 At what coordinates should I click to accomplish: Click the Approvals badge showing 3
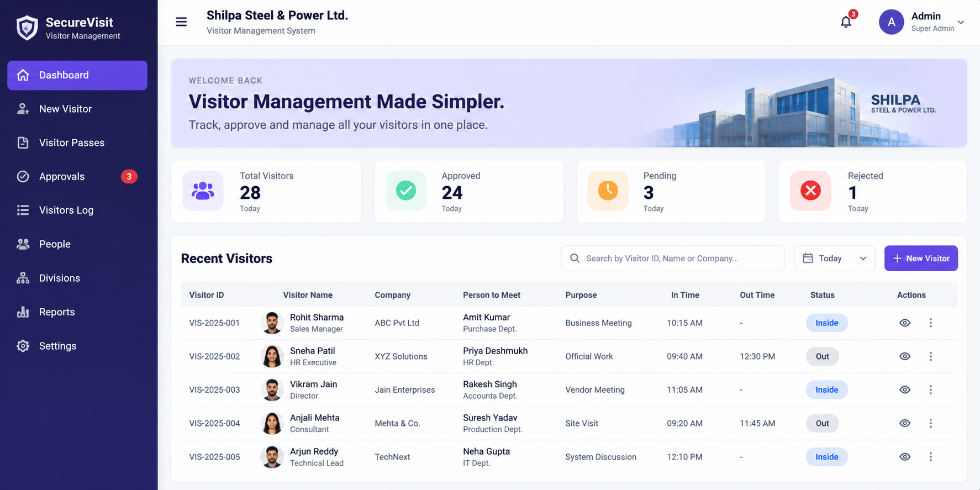coord(129,176)
